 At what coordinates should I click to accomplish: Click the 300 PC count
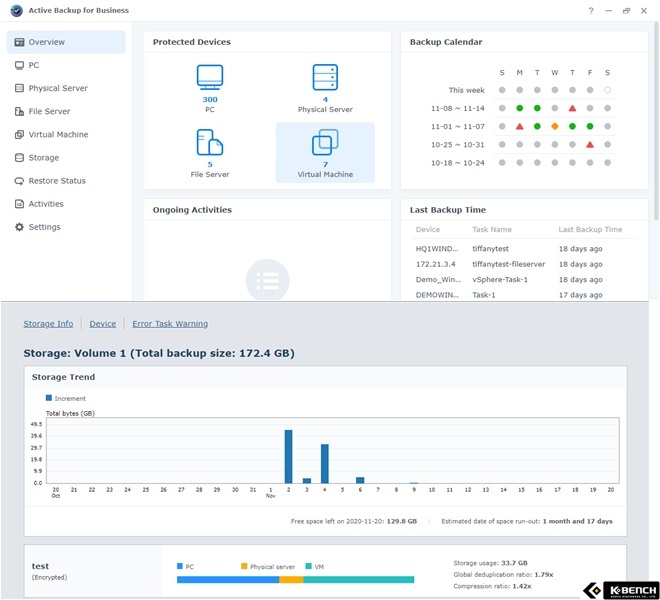tap(210, 100)
